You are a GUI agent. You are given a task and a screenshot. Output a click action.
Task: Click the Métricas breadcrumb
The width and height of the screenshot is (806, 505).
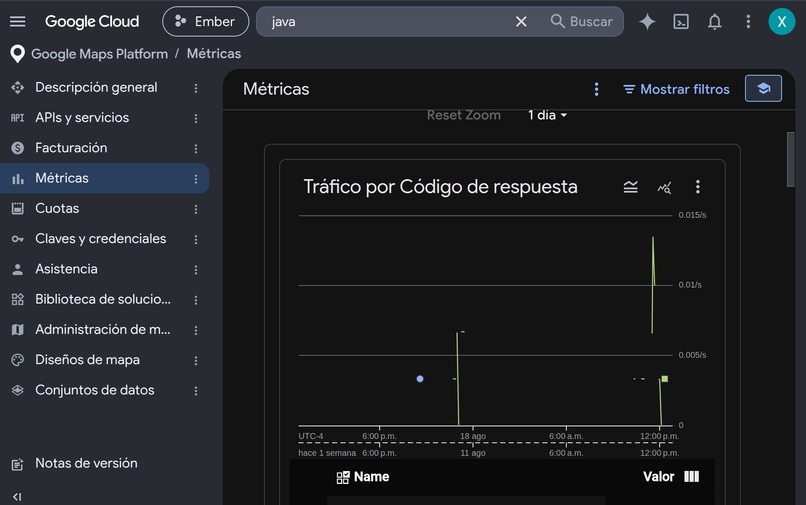[x=214, y=54]
